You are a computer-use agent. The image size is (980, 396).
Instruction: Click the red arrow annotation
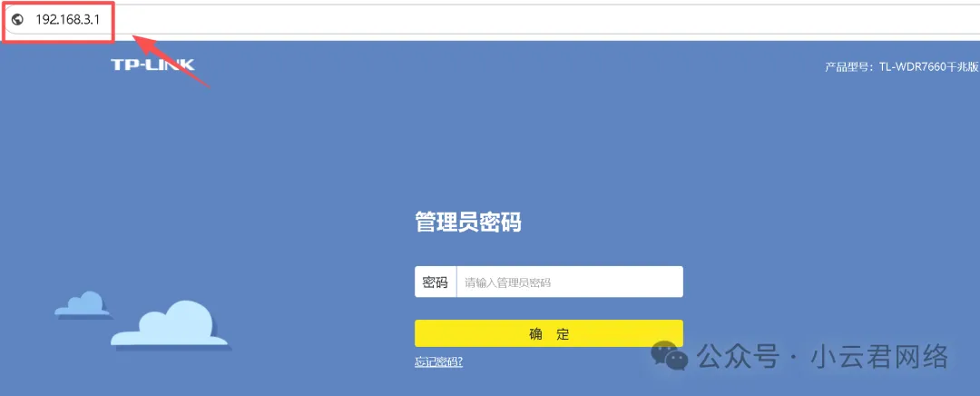click(x=171, y=60)
